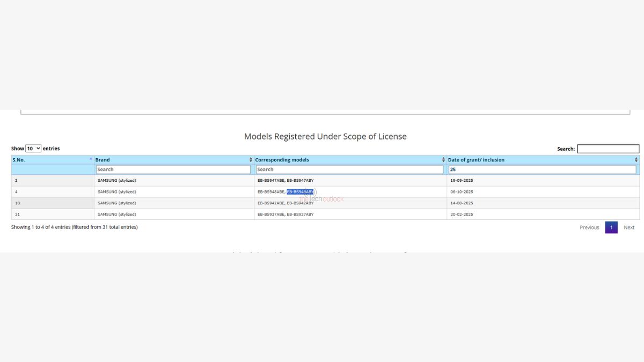
Task: Click sort arrows on Corresponding models header
Action: tap(443, 159)
